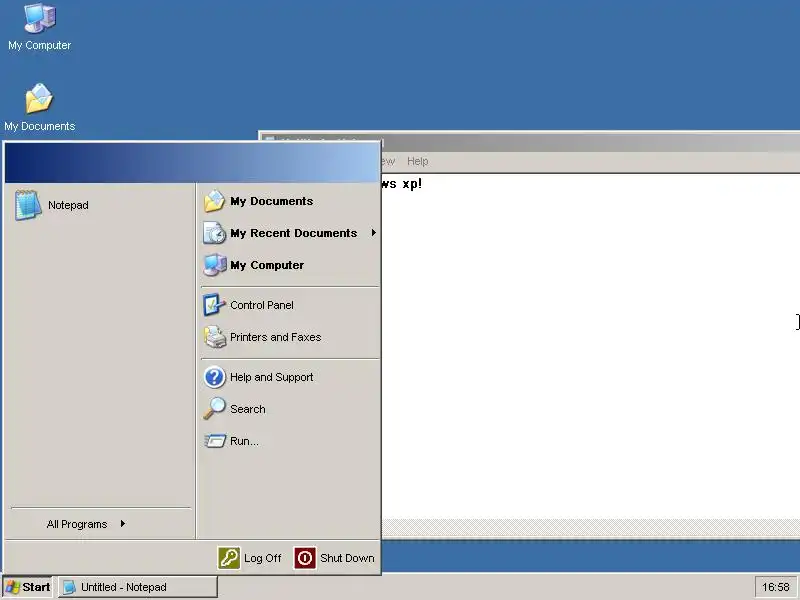Open the All Programs menu label
The image size is (800, 600).
pyautogui.click(x=77, y=524)
